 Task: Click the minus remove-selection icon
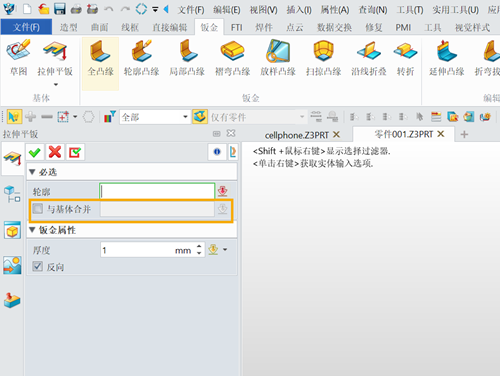[47, 117]
